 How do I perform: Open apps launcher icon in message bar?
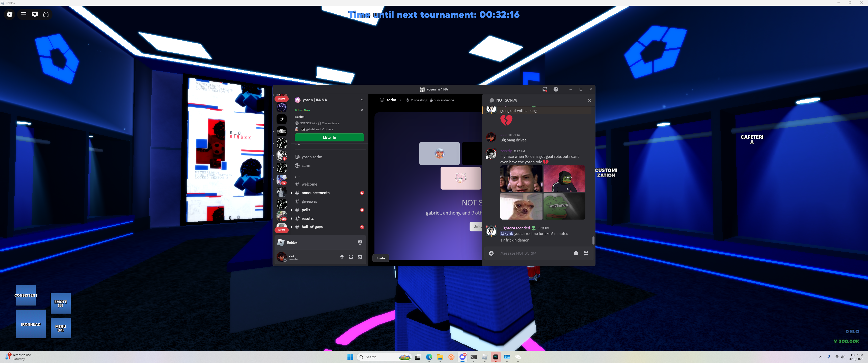click(x=586, y=253)
